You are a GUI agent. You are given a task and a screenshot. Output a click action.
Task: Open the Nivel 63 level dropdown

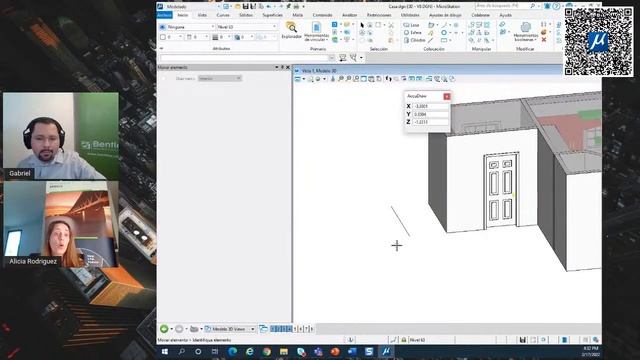pyautogui.click(x=247, y=27)
